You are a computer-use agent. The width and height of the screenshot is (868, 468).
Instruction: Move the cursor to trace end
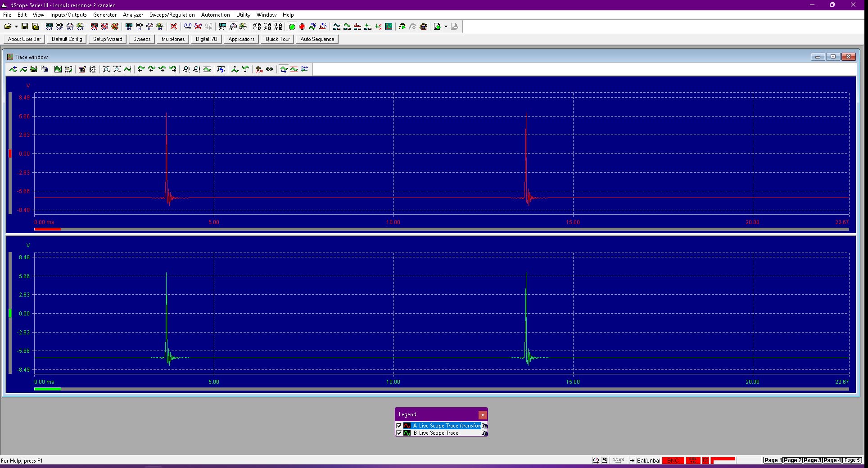click(x=172, y=69)
